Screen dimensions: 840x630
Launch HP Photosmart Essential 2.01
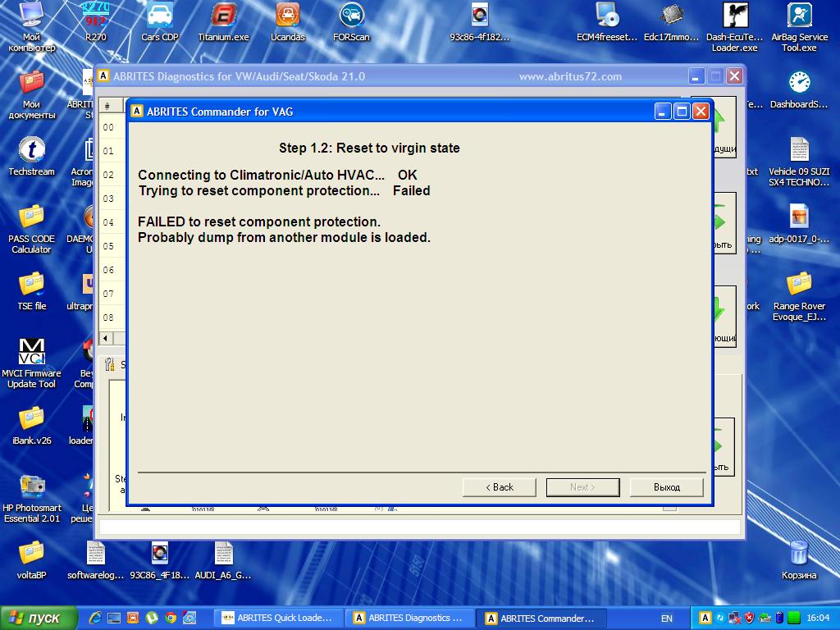[x=32, y=498]
